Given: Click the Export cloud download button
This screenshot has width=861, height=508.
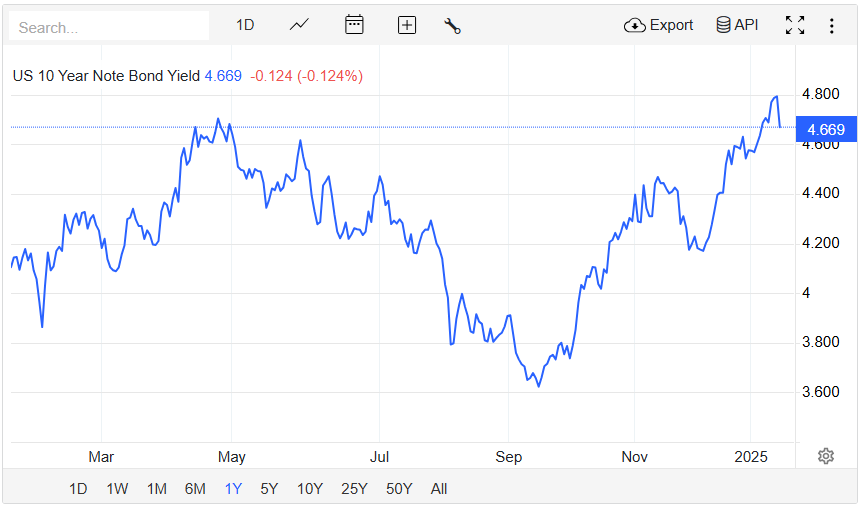Looking at the screenshot, I should coord(658,25).
